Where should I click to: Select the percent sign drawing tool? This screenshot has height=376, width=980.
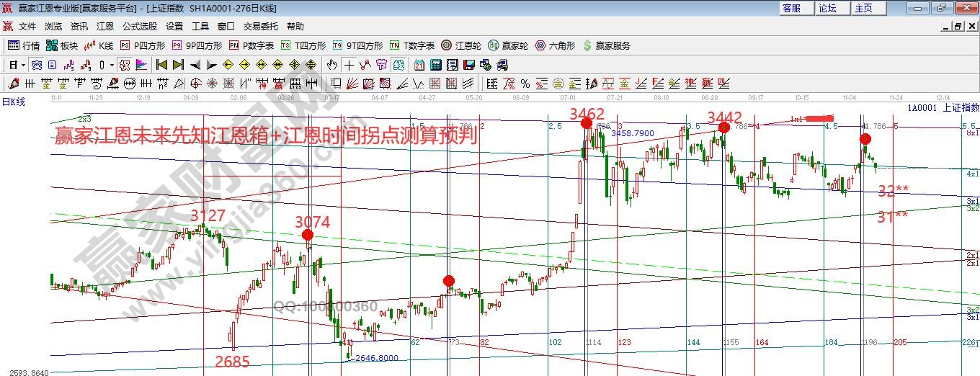(525, 84)
